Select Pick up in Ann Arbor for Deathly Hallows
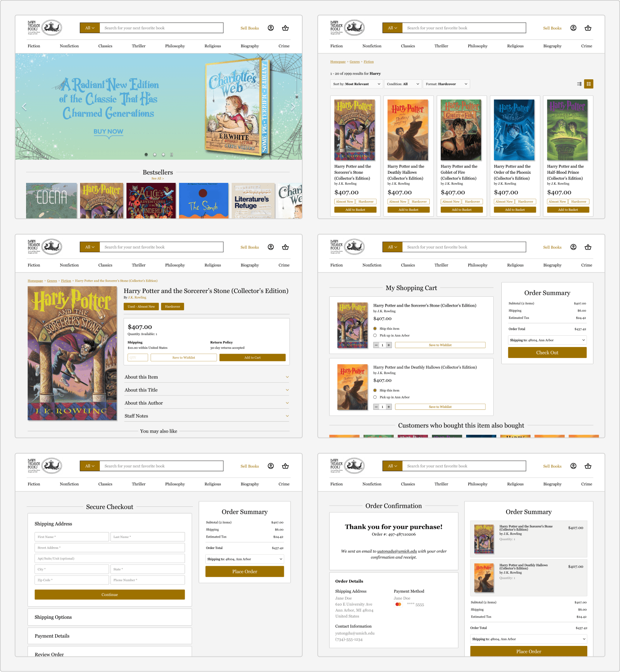Image resolution: width=620 pixels, height=672 pixels. pyautogui.click(x=375, y=397)
